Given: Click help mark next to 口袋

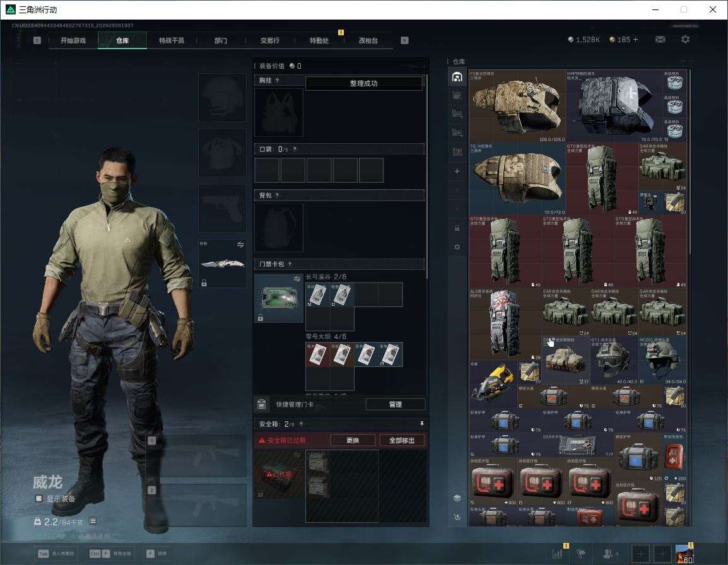Looking at the screenshot, I should [x=295, y=149].
